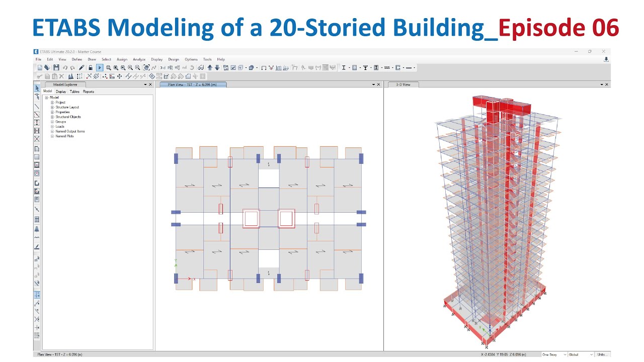Click the New Model icon
This screenshot has width=644, height=362.
point(40,67)
